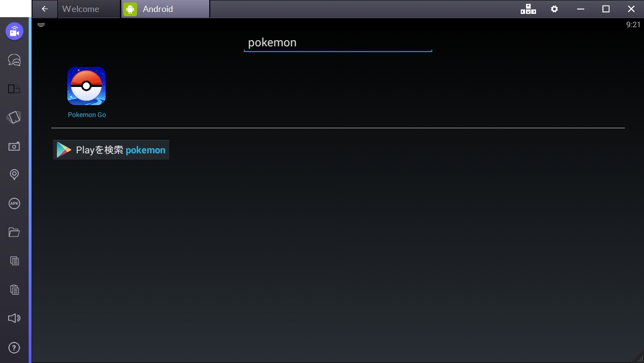The image size is (644, 363).
Task: Minimize the BlueStacks window
Action: (x=580, y=9)
